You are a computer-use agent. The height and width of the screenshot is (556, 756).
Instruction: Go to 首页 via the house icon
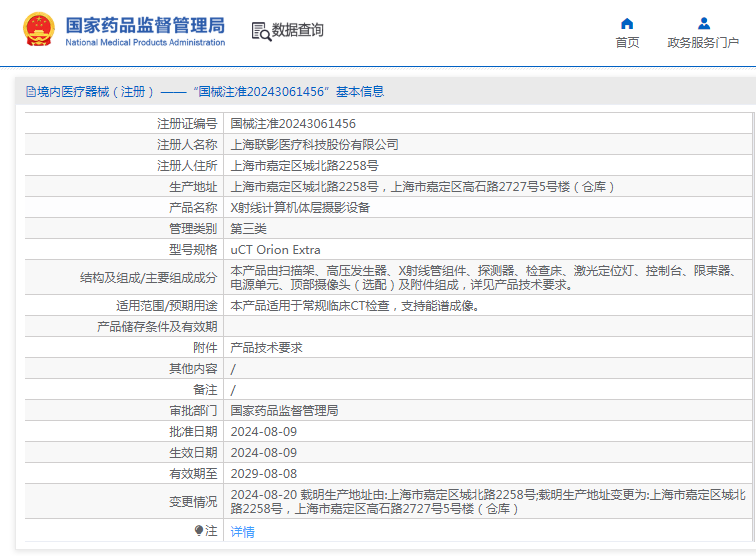[x=627, y=24]
